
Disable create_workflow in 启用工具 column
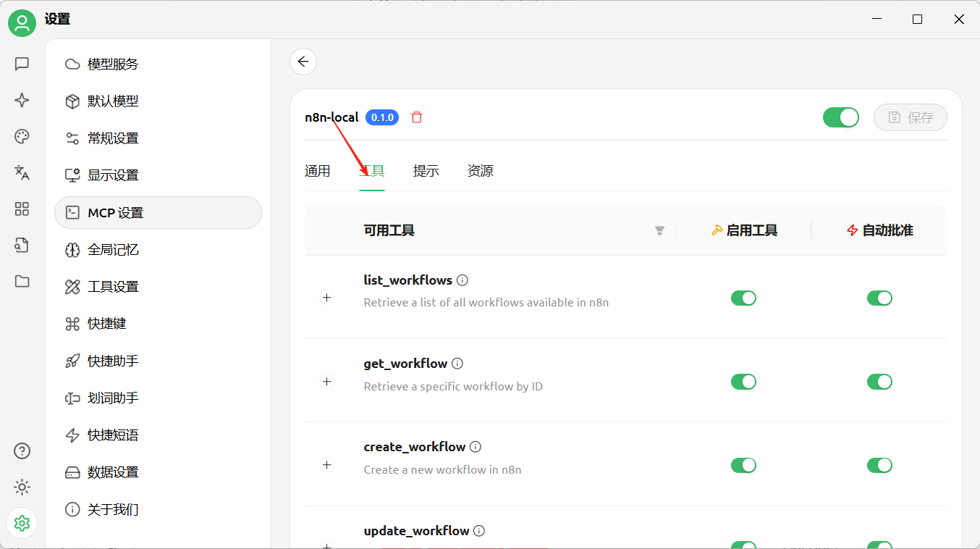[743, 465]
